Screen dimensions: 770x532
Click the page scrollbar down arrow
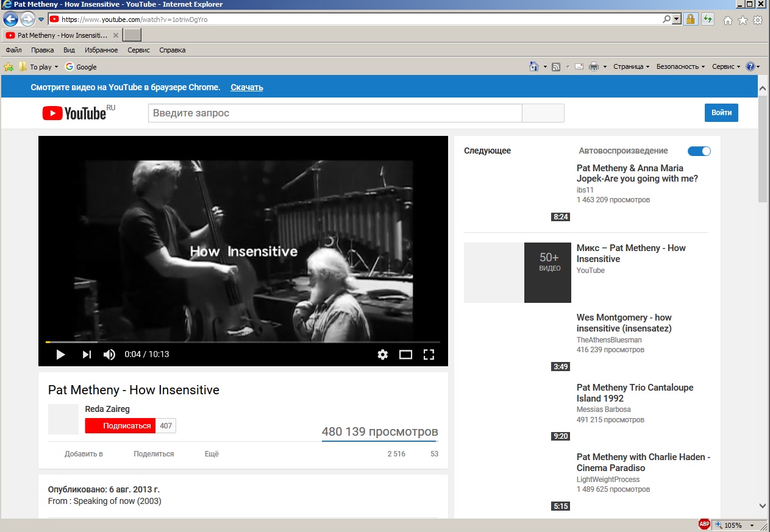[x=763, y=505]
